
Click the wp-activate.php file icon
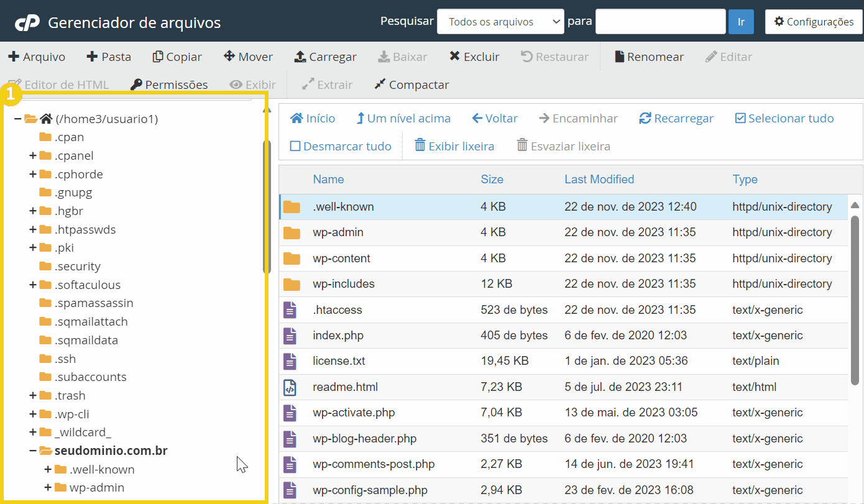(290, 413)
